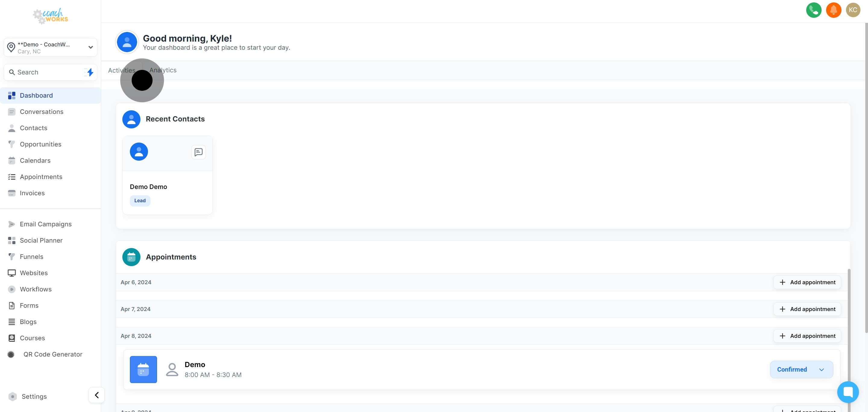
Task: Open the Confirmed status dropdown
Action: (801, 370)
